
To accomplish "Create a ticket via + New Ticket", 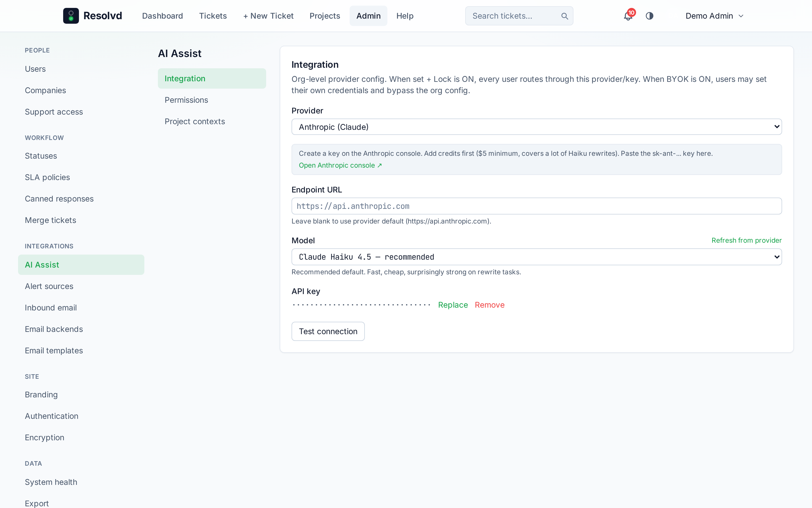I will [268, 16].
